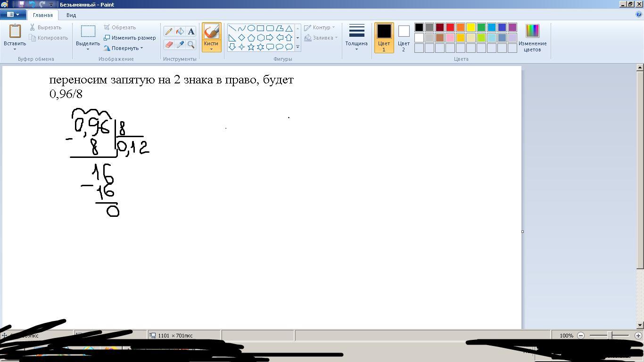The height and width of the screenshot is (362, 644).
Task: Click the Обрезать crop button
Action: [120, 27]
